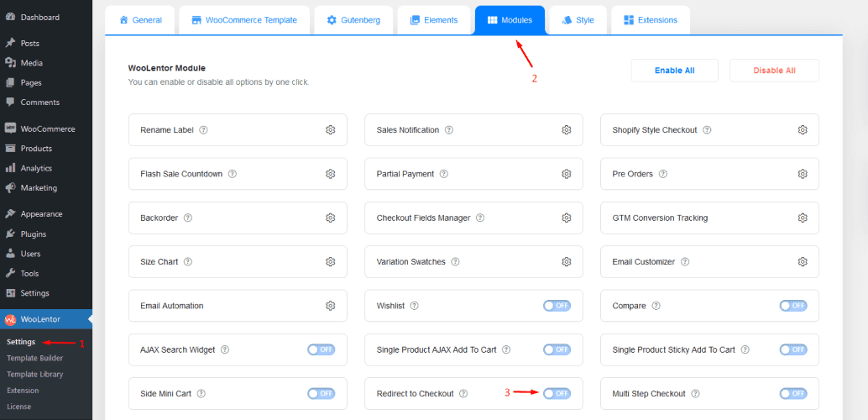Open Flash Sale Countdown settings gear
Viewport: 868px width, 420px height.
(x=331, y=174)
